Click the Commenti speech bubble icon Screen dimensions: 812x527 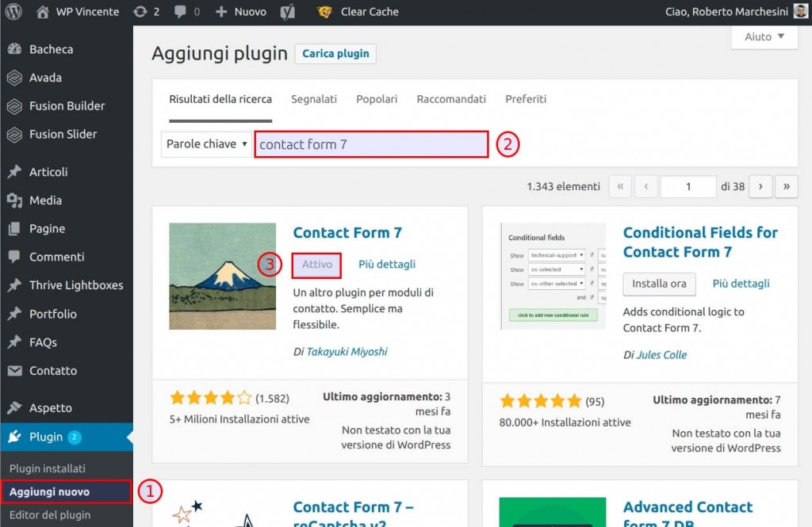(14, 257)
